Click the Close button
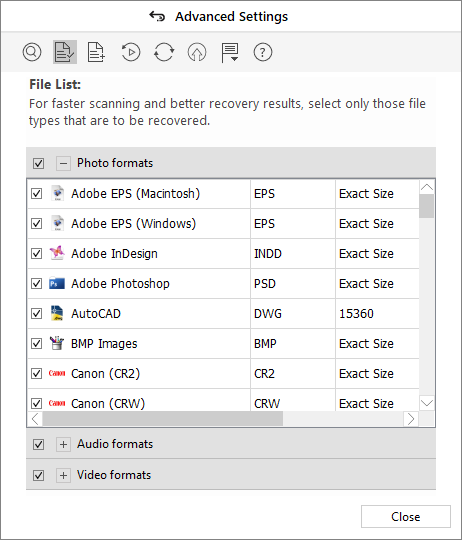 coord(406,517)
